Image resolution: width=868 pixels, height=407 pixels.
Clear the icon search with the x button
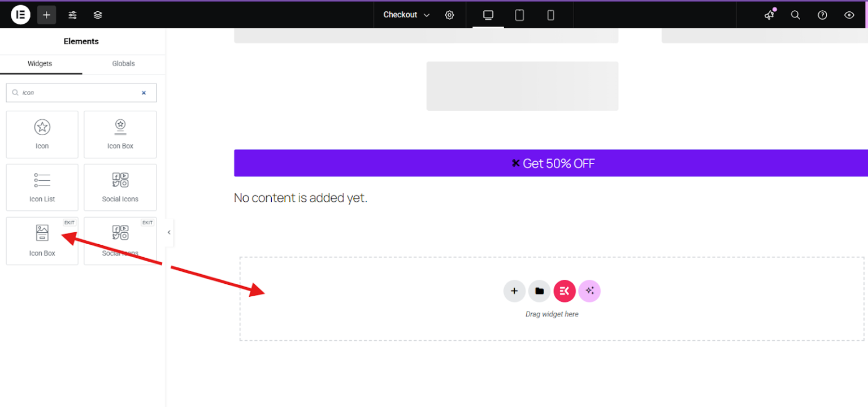[144, 93]
